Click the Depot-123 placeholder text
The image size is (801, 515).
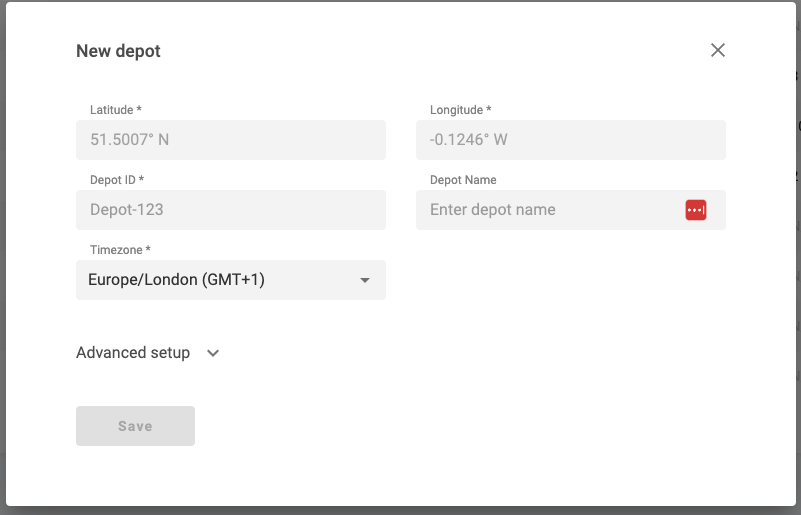click(126, 210)
